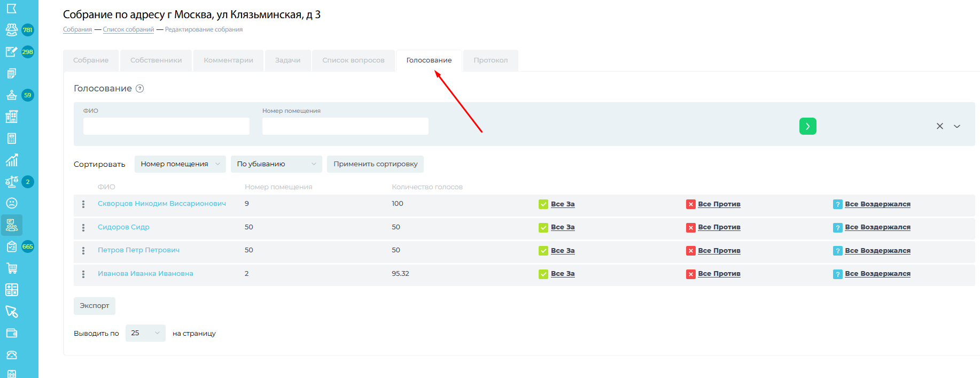Click the wallet icon in sidebar
Viewport: 980px width, 378px height.
tap(12, 333)
